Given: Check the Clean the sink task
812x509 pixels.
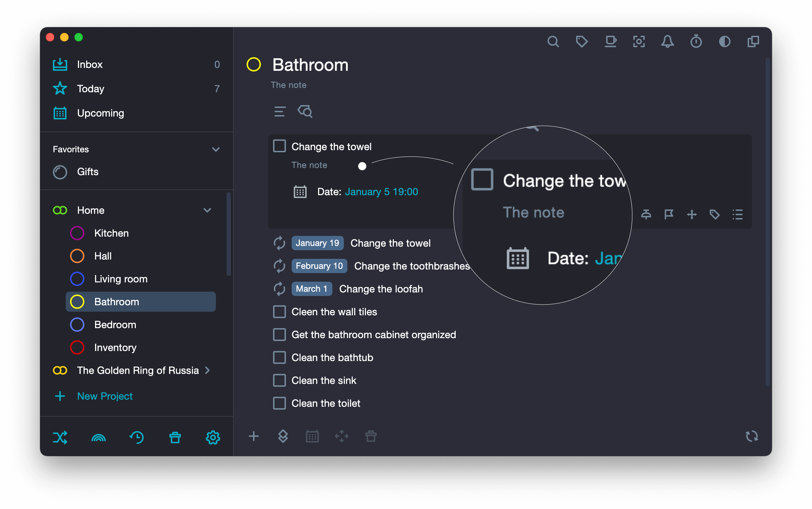Looking at the screenshot, I should 279,380.
